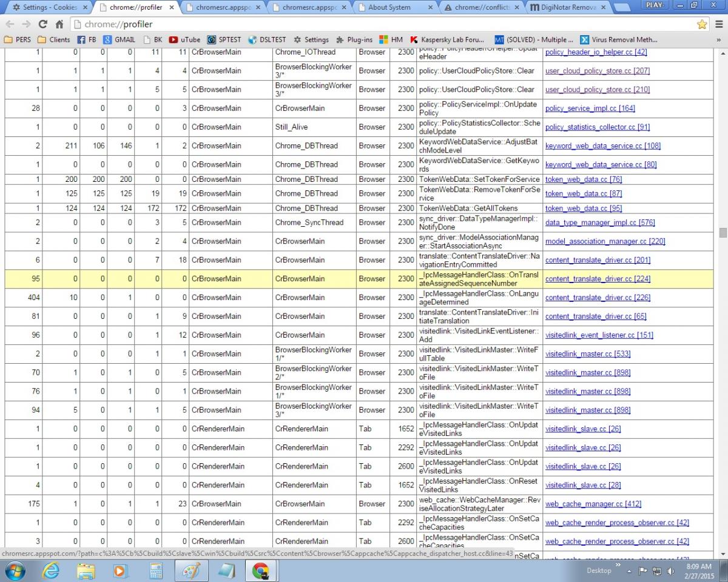This screenshot has height=582, width=728.
Task: Bookmark this page with the star
Action: pos(702,24)
